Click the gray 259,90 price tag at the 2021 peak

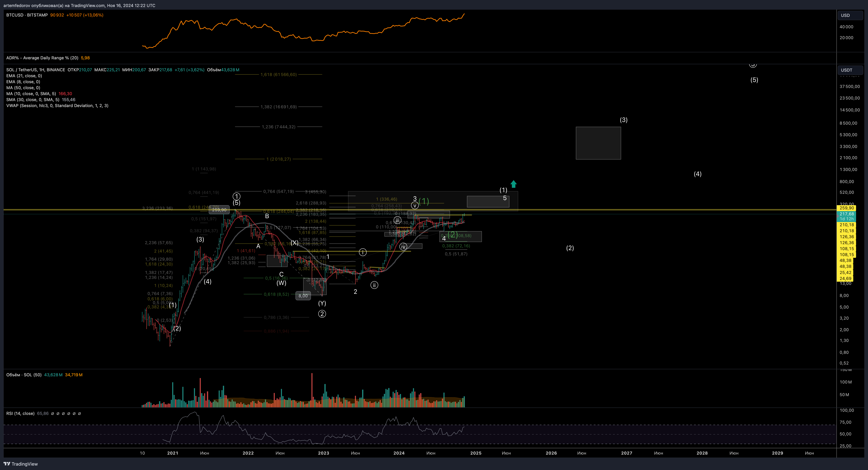coord(219,210)
